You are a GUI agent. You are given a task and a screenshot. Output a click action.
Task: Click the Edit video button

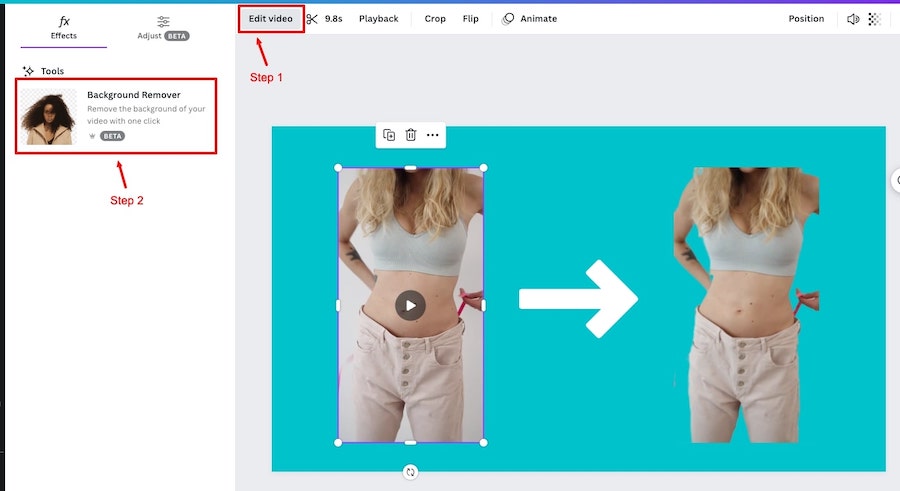pos(271,19)
